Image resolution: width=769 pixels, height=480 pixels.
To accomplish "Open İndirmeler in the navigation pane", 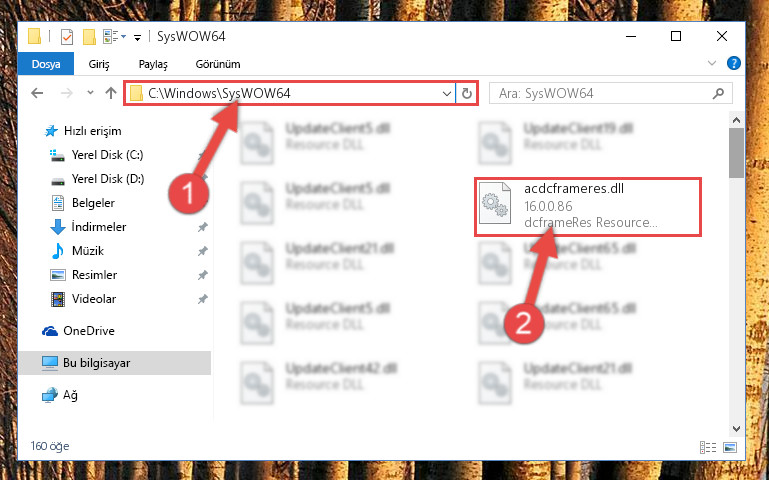I will pos(99,227).
